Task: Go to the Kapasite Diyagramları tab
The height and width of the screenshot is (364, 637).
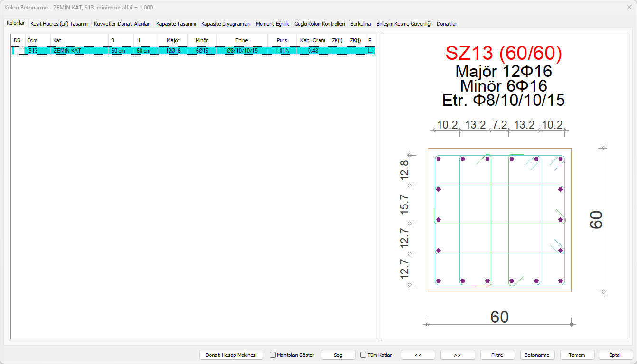Action: 225,24
